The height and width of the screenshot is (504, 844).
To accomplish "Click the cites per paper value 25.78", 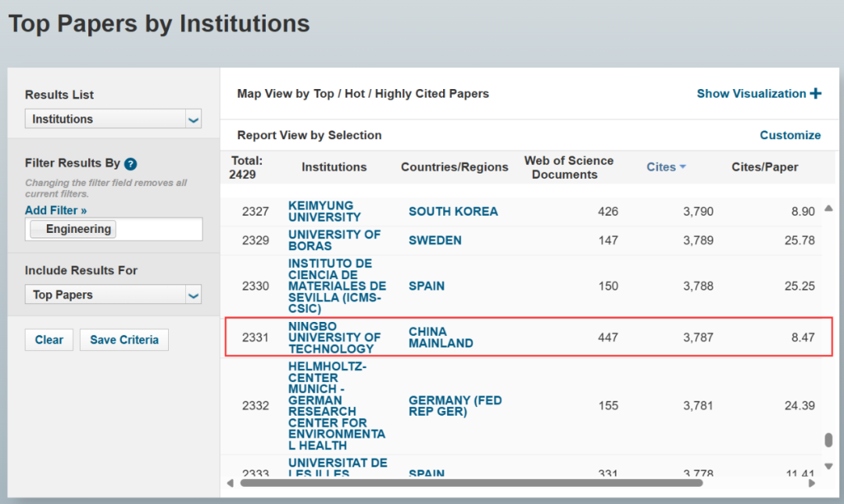I will (800, 240).
